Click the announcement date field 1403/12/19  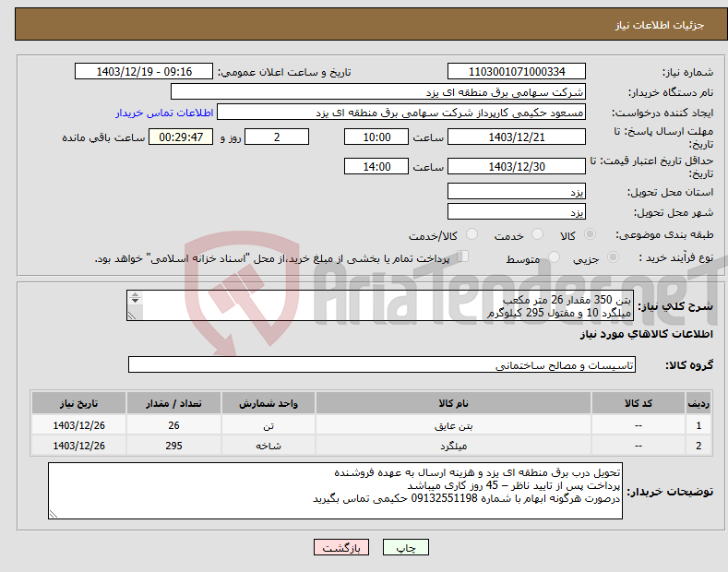[144, 72]
